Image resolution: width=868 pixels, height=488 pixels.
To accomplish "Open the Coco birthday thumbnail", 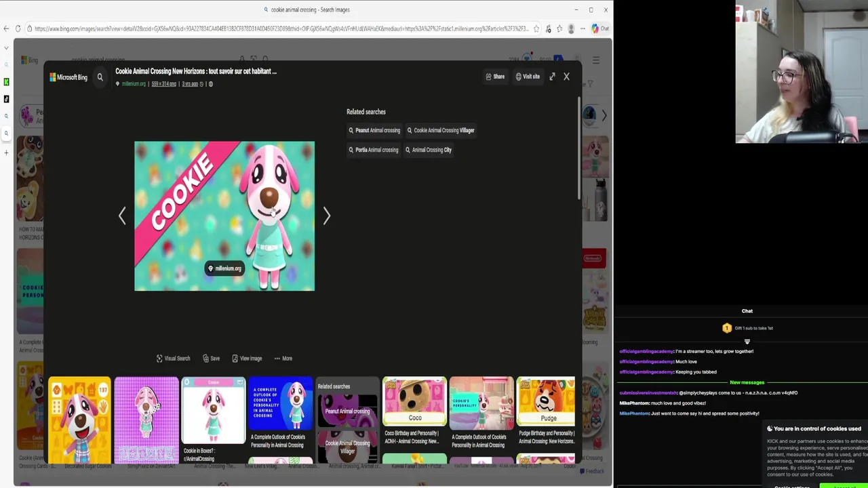I will (x=414, y=401).
